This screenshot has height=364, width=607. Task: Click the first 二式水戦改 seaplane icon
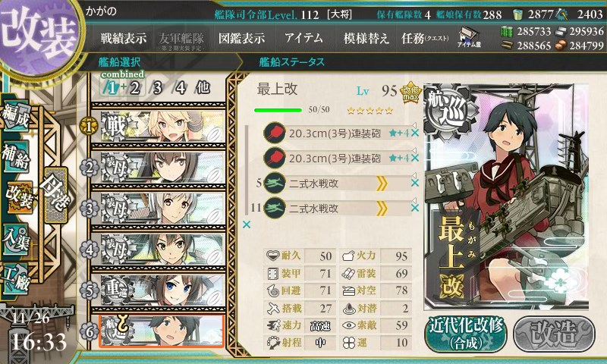274,184
